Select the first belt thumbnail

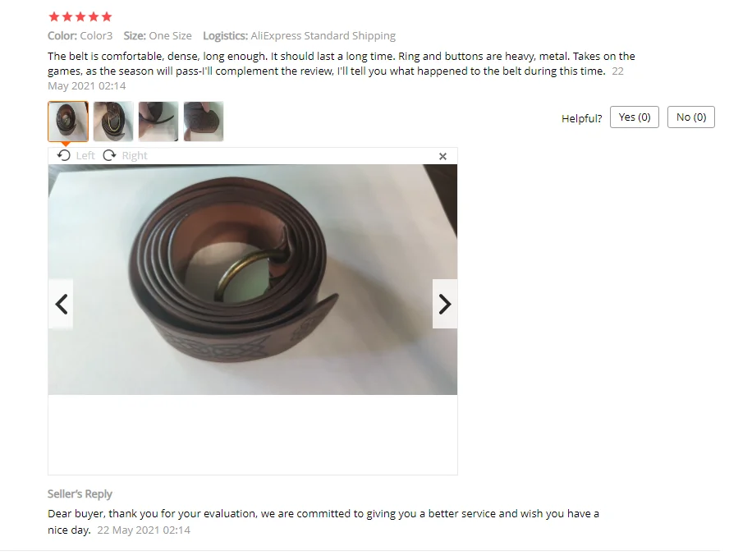[x=68, y=122]
